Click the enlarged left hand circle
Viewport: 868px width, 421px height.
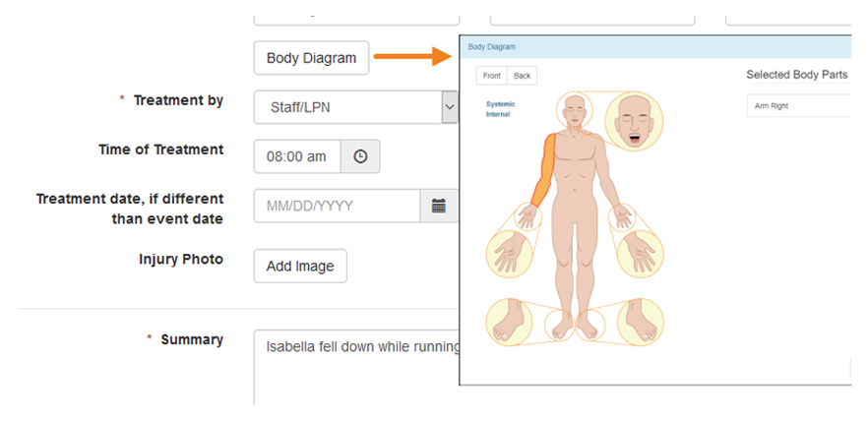641,255
